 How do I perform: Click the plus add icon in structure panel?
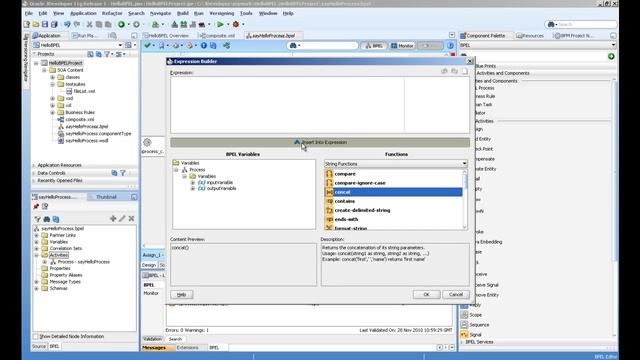coord(113,219)
